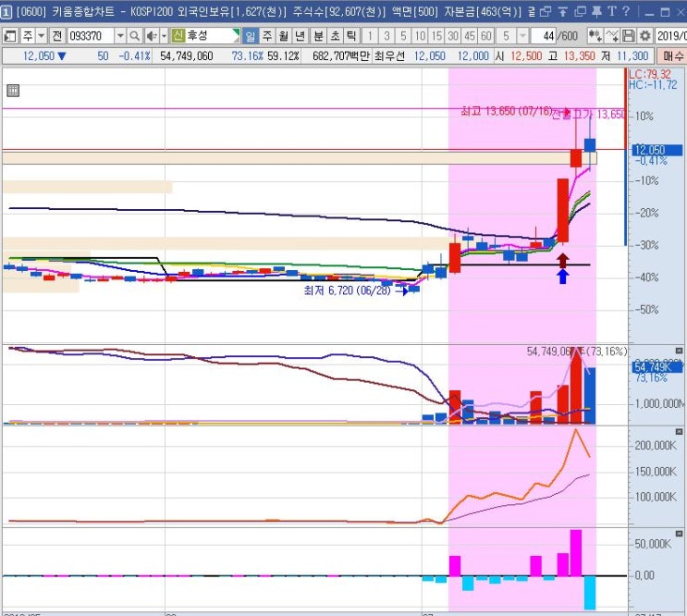Click the custom interval field showing 5
Image resolution: width=687 pixels, height=616 pixels.
506,36
